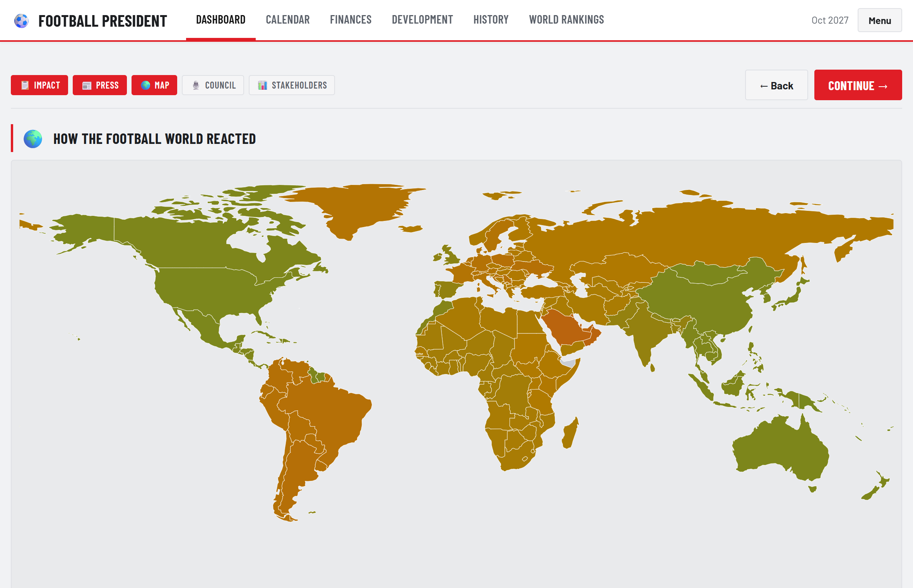Go Back to the previous screen
This screenshot has width=913, height=588.
[776, 85]
